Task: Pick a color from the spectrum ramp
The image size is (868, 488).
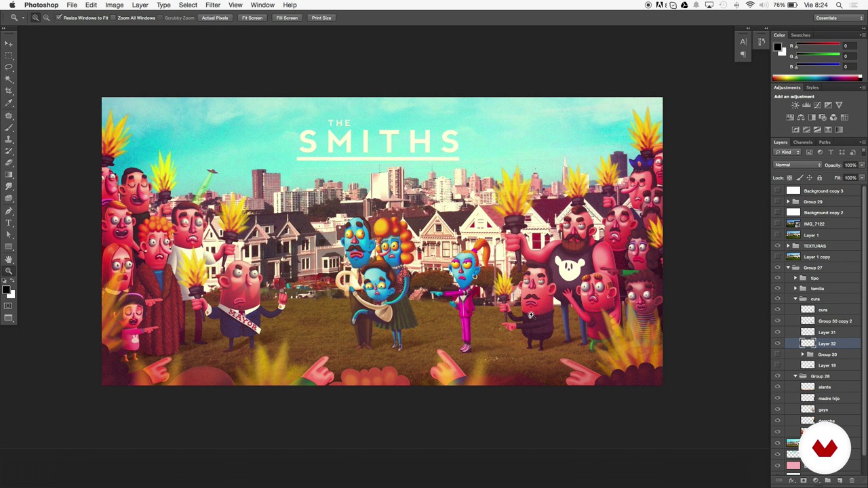Action: point(816,78)
